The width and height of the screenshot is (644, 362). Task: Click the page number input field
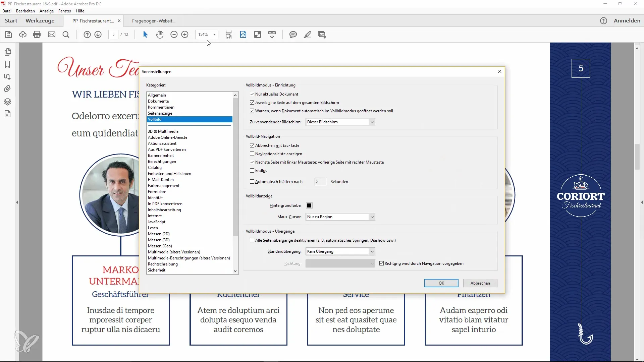click(x=113, y=35)
